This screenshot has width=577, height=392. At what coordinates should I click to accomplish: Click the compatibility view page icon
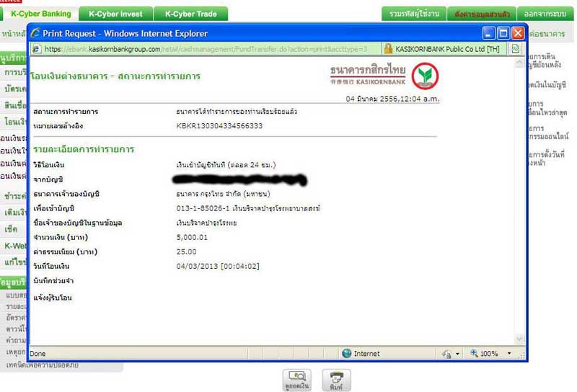pyautogui.click(x=515, y=49)
